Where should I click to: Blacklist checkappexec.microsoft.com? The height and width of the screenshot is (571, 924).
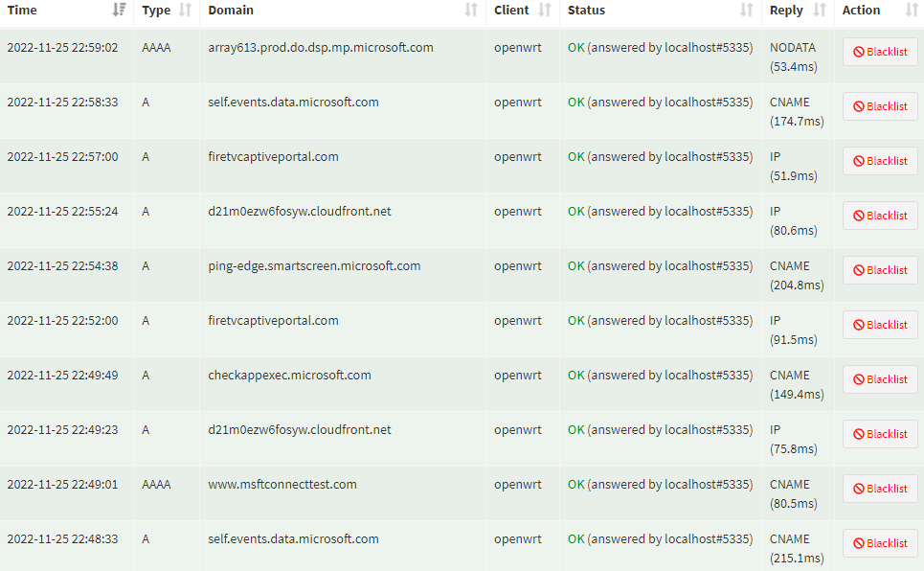coord(880,379)
